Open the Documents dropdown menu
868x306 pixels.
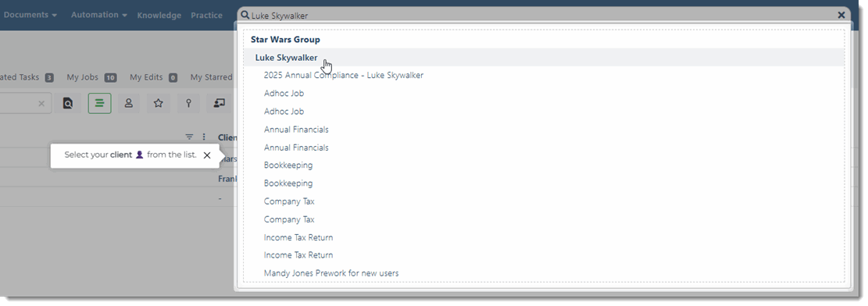tap(30, 15)
